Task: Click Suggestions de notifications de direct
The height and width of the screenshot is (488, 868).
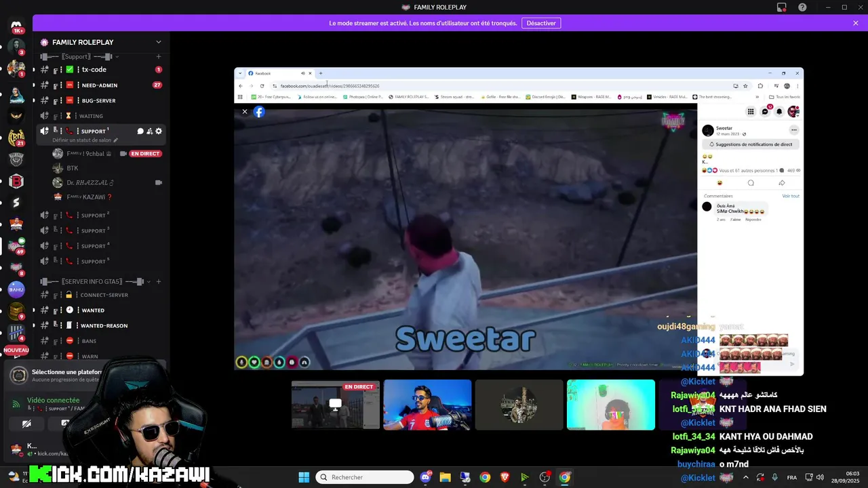Action: (751, 144)
